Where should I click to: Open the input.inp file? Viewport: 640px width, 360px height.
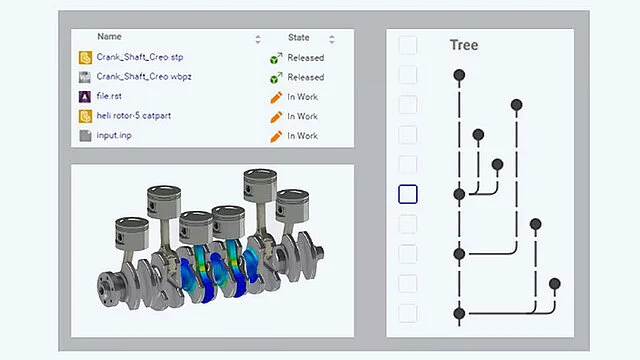tap(114, 135)
